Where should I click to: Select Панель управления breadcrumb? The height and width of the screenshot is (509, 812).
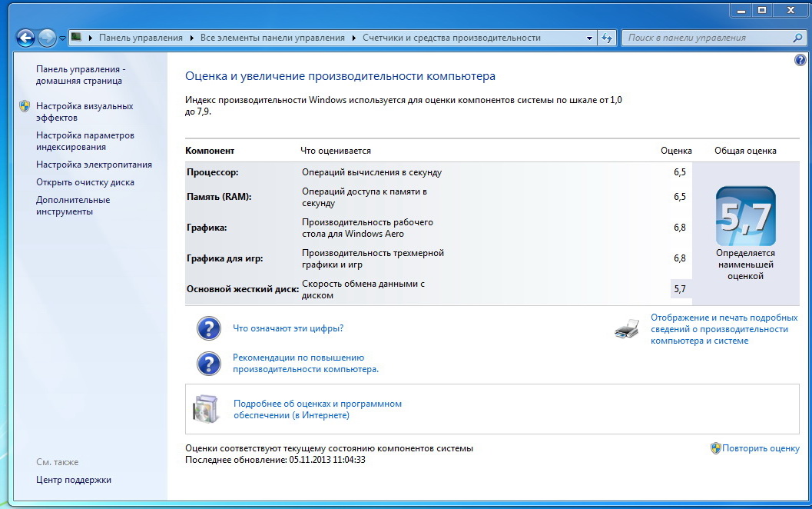[x=141, y=38]
